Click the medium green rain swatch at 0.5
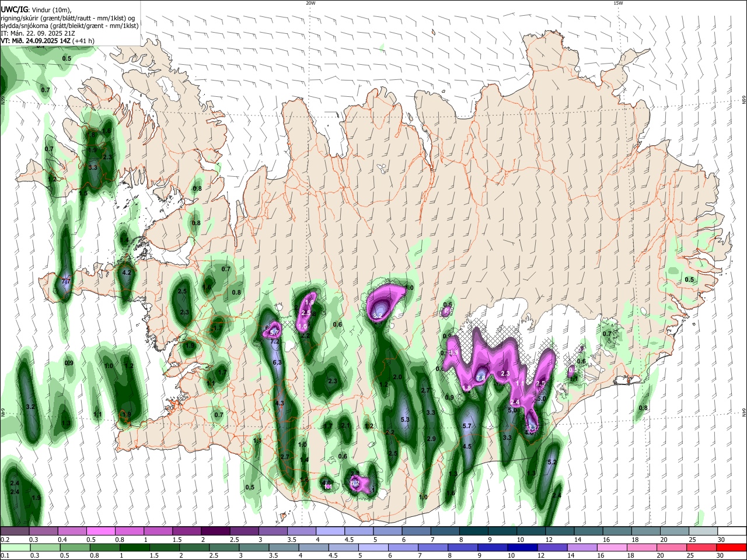The width and height of the screenshot is (747, 560). pos(75,547)
